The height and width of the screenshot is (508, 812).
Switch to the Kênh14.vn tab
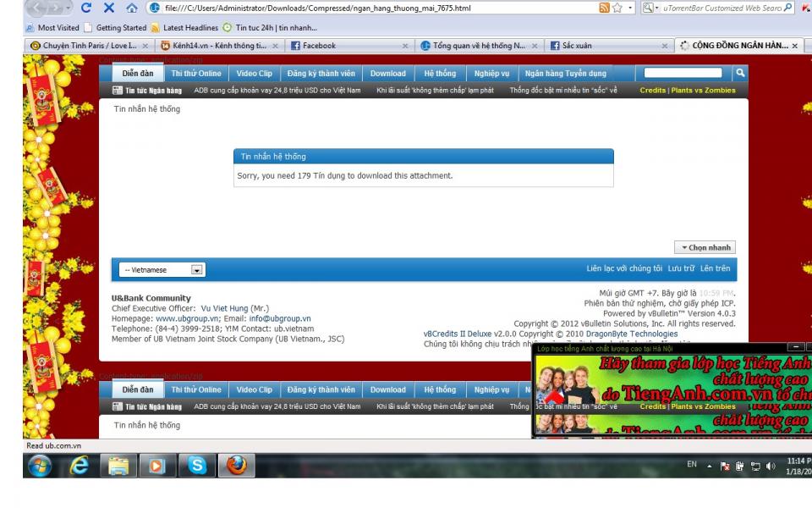220,46
